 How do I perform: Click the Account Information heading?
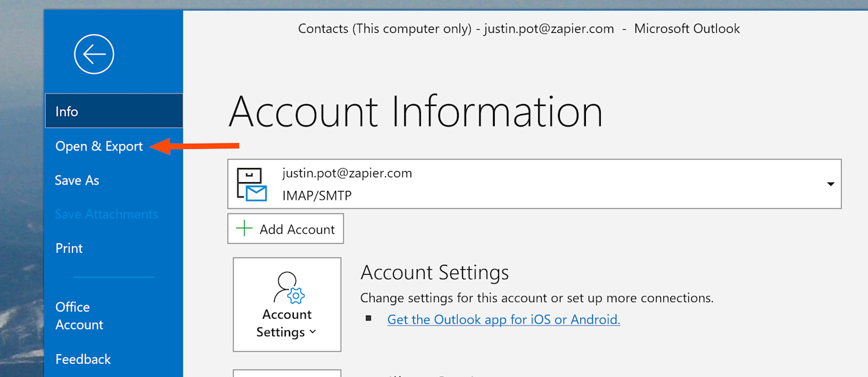click(x=415, y=112)
